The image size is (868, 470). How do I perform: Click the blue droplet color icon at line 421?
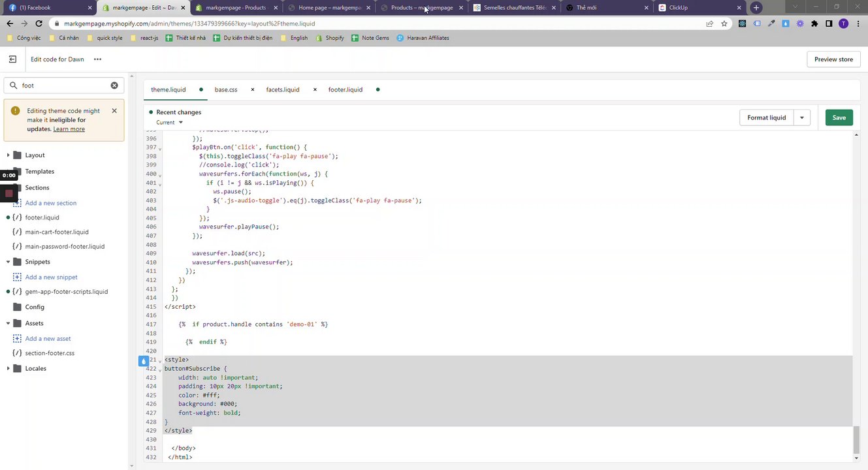[144, 360]
